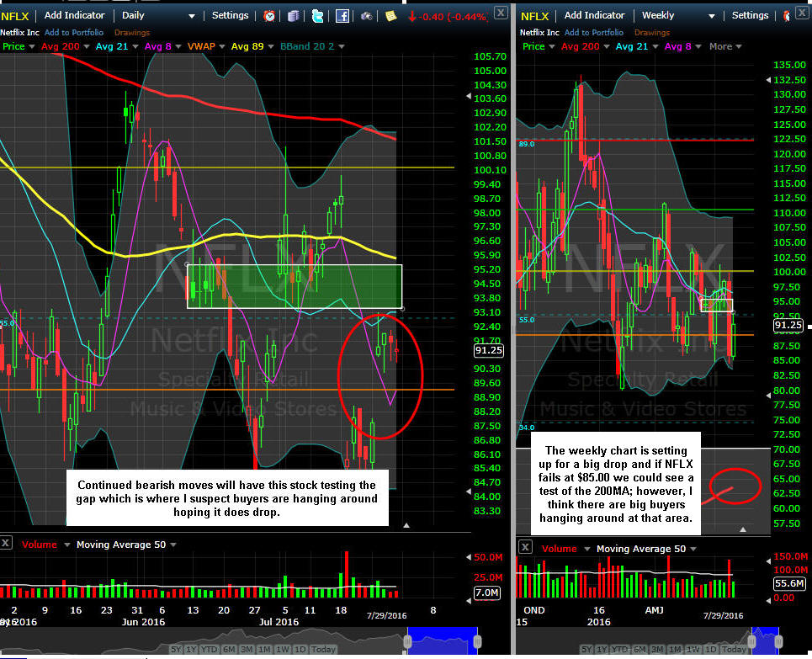Click the left handle of the daily range slider
The width and height of the screenshot is (812, 659).
[407, 642]
